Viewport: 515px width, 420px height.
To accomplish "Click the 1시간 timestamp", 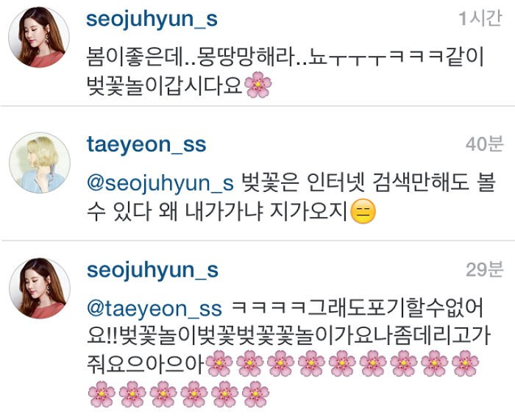I will tap(480, 18).
